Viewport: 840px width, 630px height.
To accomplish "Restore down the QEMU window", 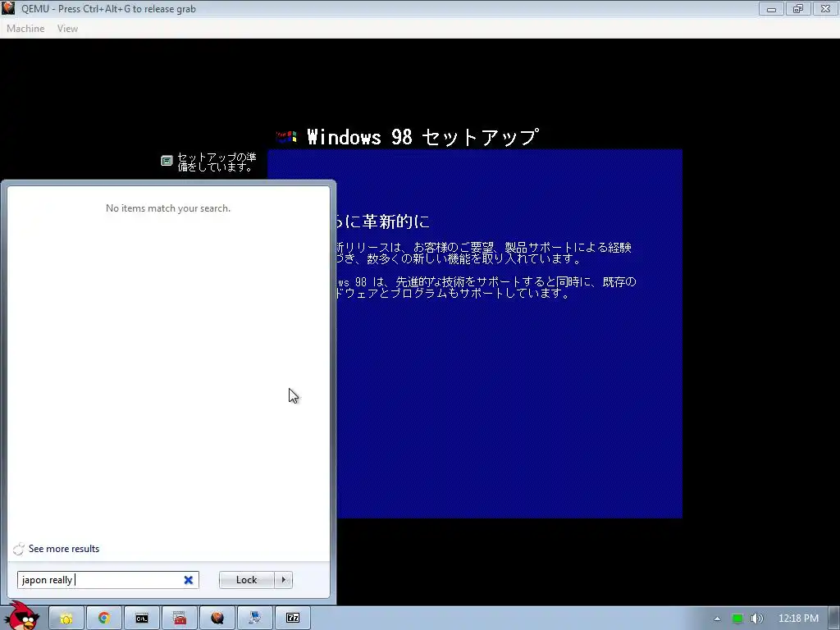I will tap(798, 8).
